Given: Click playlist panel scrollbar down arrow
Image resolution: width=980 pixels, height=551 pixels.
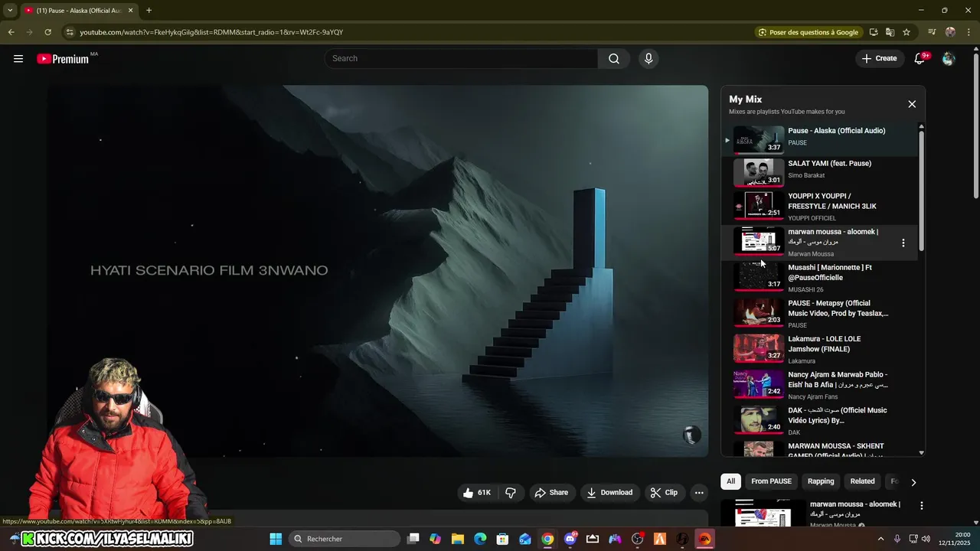Looking at the screenshot, I should coord(921,453).
